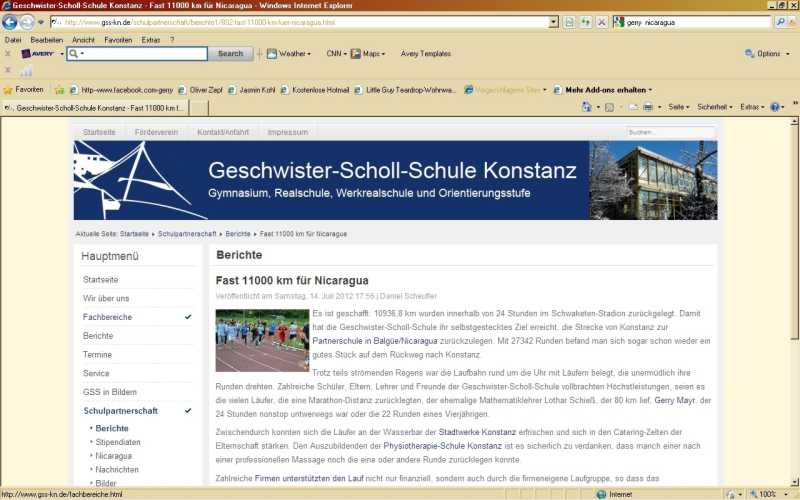The height and width of the screenshot is (500, 800).
Task: Close the second toolbar row with X
Action: click(x=7, y=70)
